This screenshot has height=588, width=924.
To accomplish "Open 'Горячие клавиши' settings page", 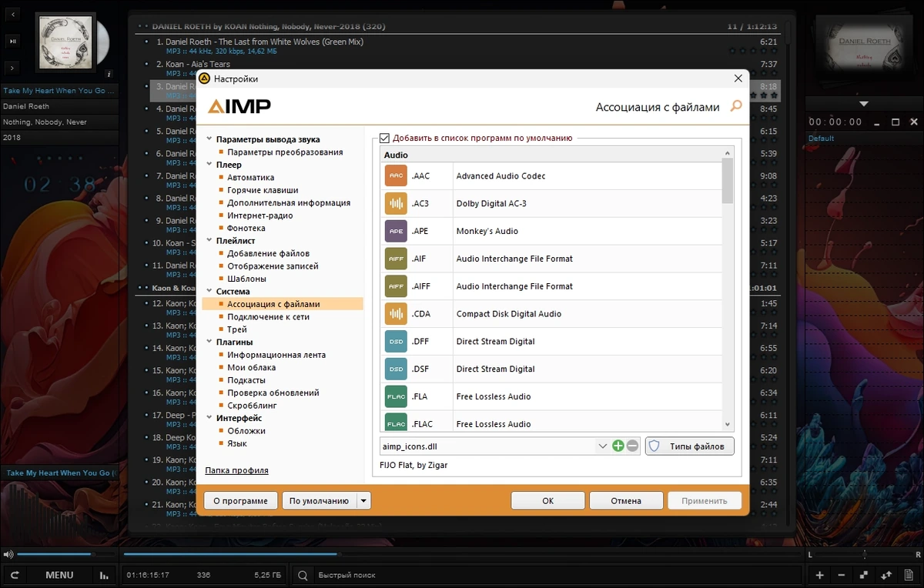I will 263,190.
